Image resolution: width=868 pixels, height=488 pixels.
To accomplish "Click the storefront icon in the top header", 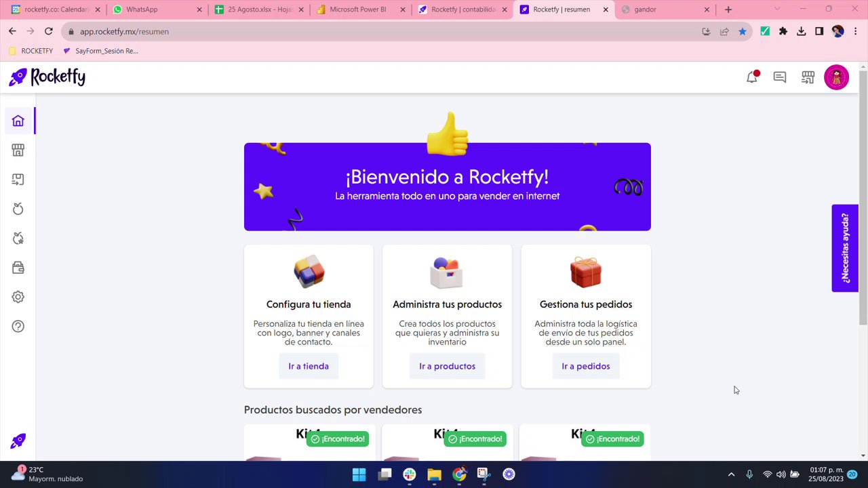I will coord(808,77).
